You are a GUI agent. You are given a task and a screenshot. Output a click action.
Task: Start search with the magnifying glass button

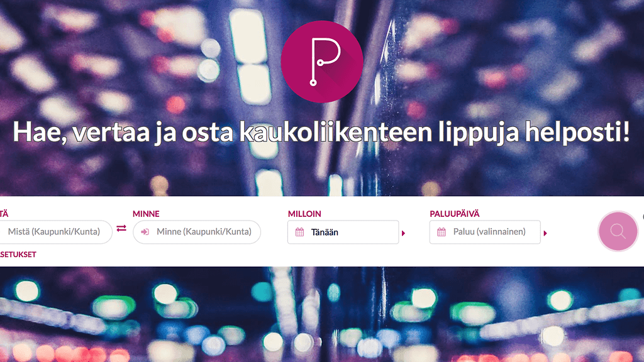(x=618, y=231)
